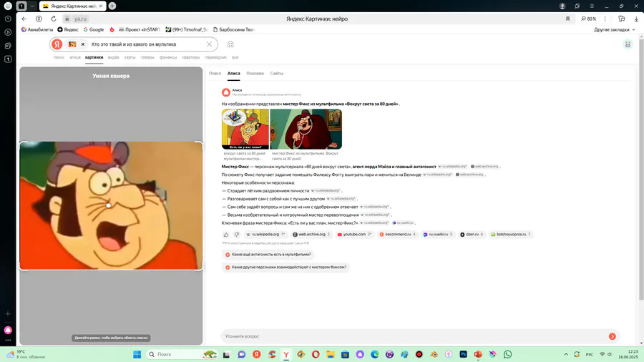Open the Windows Start menu
The image size is (644, 362).
click(137, 354)
